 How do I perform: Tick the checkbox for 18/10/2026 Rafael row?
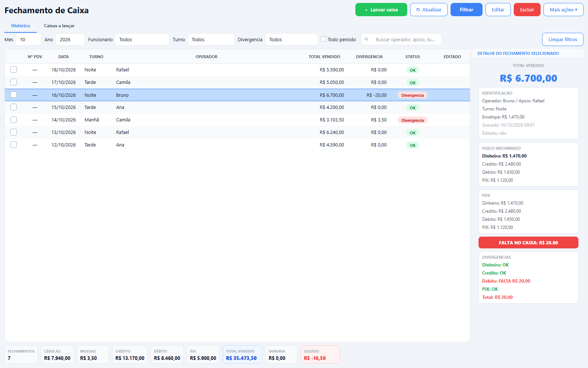[14, 70]
